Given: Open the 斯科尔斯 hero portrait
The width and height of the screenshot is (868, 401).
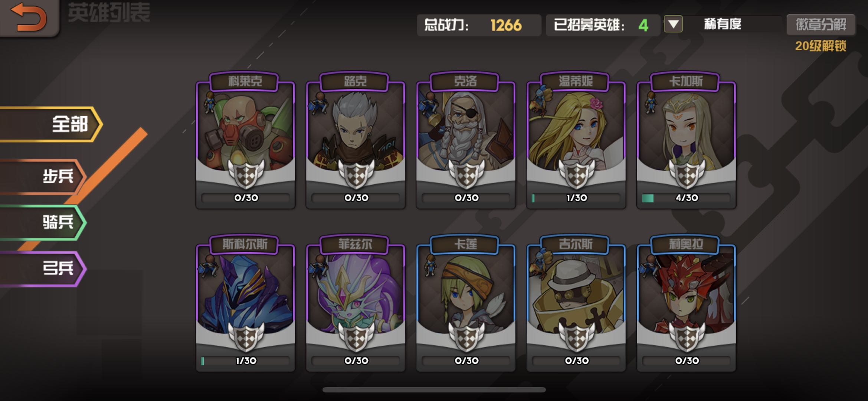Looking at the screenshot, I should coord(246,293).
